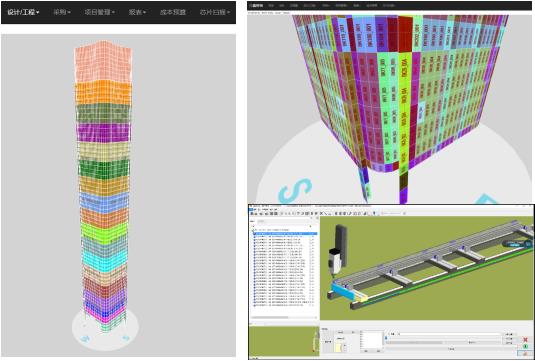Click the blue compass arrow right of tower base
Image resolution: width=535 pixels, height=361 pixels.
[126, 338]
